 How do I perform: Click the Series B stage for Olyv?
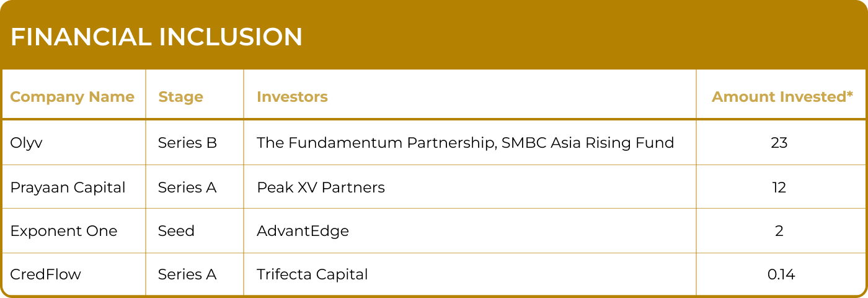click(187, 143)
